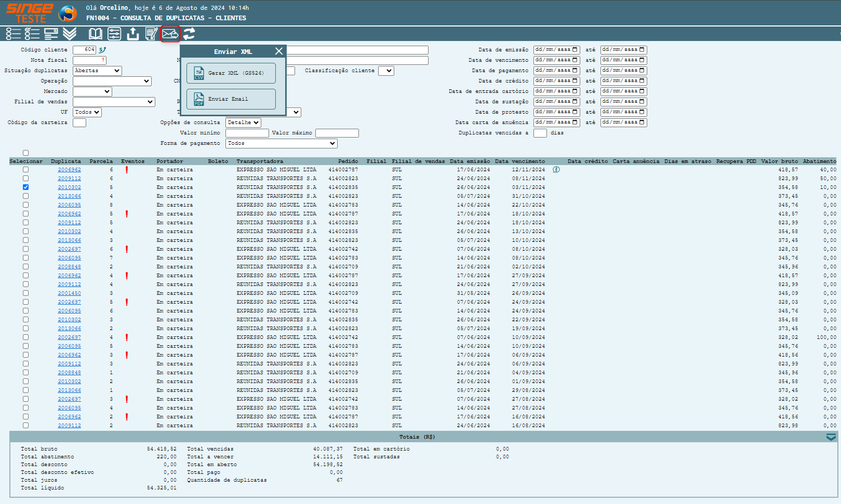Tick checkbox for duplicata 2006962 parcela 6
Viewport: 841px width, 504px height.
[26, 170]
